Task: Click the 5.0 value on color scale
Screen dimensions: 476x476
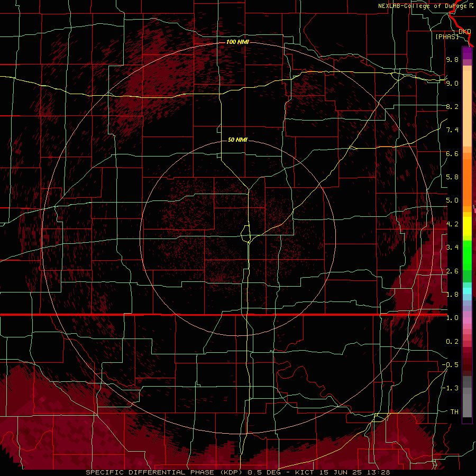Action: [x=452, y=200]
